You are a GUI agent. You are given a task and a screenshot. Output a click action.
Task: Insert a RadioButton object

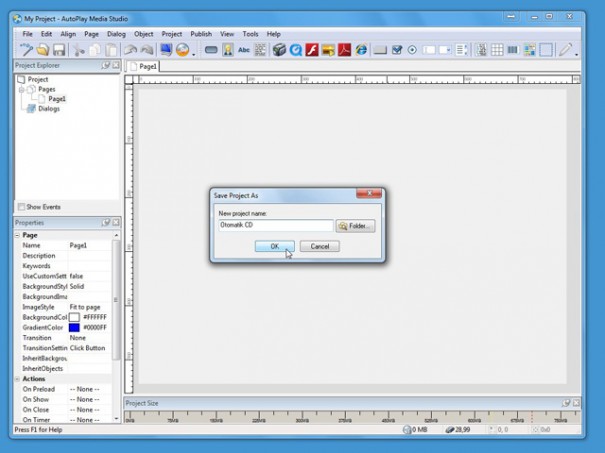[x=412, y=50]
